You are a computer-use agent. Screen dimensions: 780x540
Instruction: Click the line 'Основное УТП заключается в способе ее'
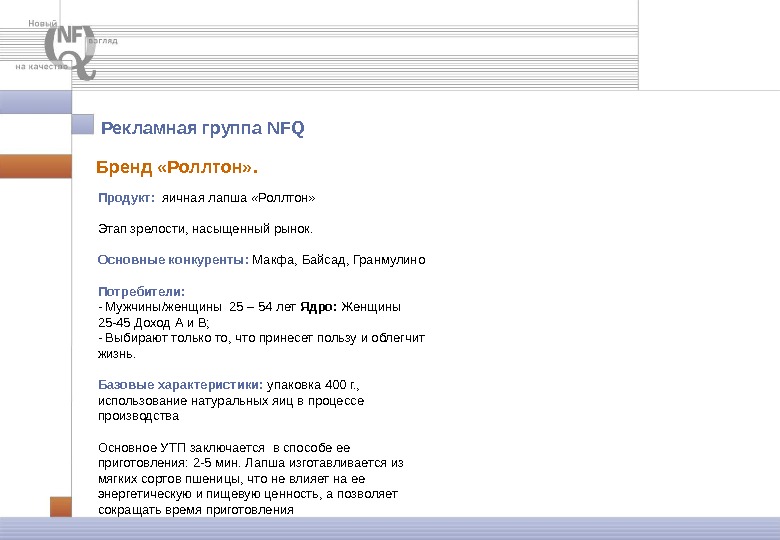[224, 448]
